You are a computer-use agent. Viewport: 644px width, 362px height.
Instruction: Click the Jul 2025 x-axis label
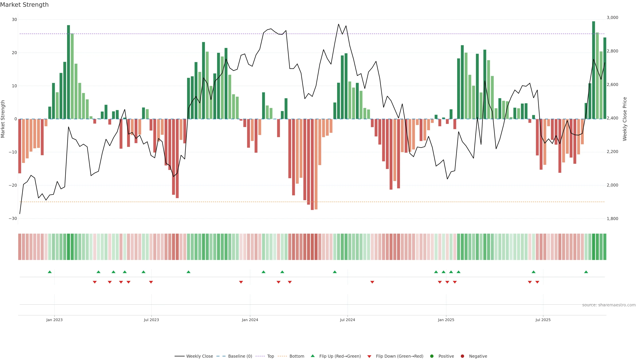(543, 320)
